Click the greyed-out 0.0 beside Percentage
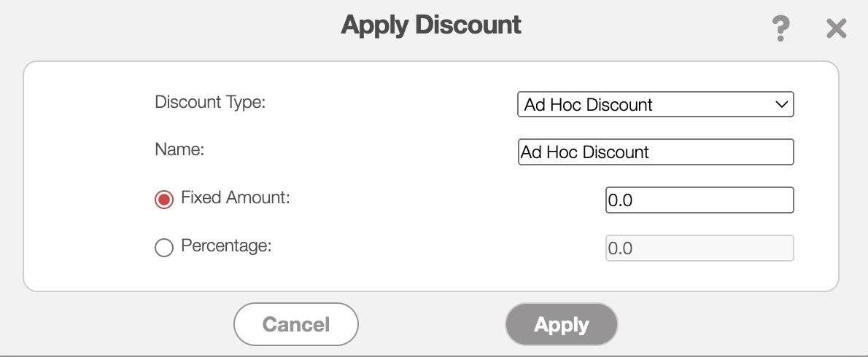This screenshot has height=357, width=868. [x=620, y=248]
